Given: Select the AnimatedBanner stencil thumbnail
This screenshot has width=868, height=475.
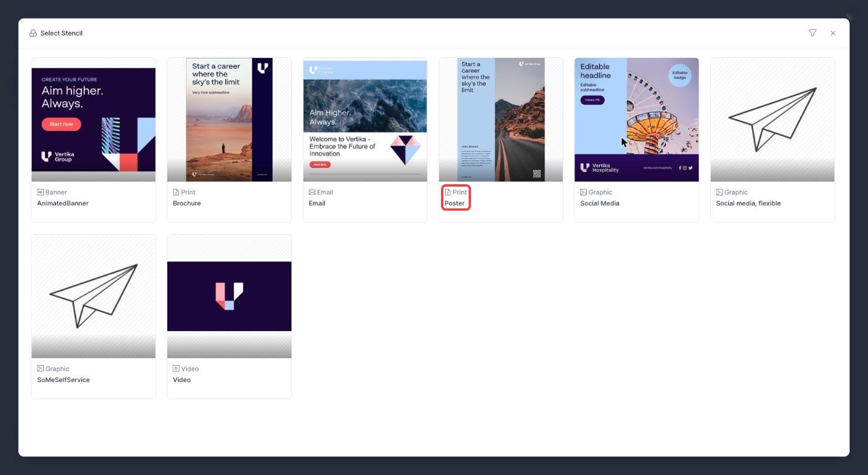Looking at the screenshot, I should point(94,119).
